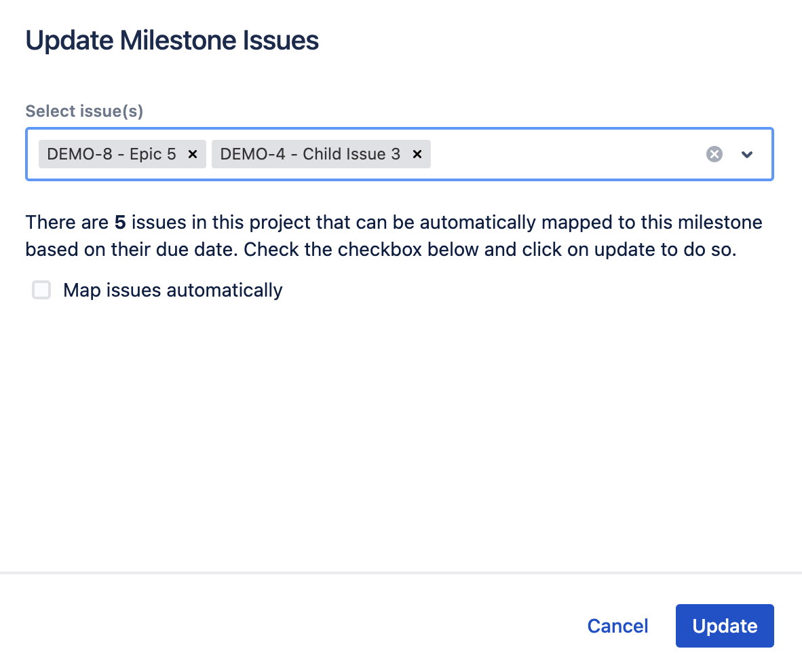The width and height of the screenshot is (802, 672).
Task: Click the DEMO-8 - Epic 5 chip label
Action: pyautogui.click(x=111, y=154)
